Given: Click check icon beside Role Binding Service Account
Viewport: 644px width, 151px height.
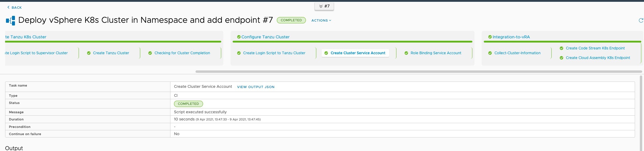Looking at the screenshot, I should [406, 53].
